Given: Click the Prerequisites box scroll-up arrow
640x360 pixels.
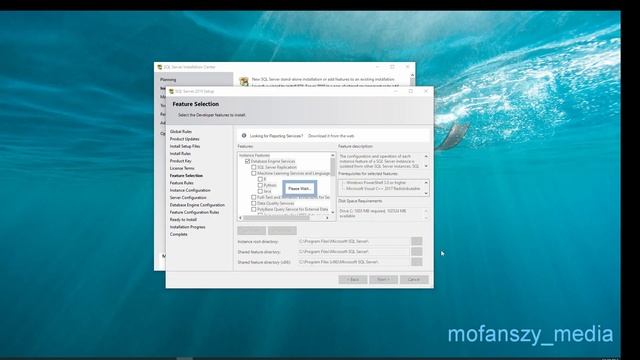Looking at the screenshot, I should 426,183.
